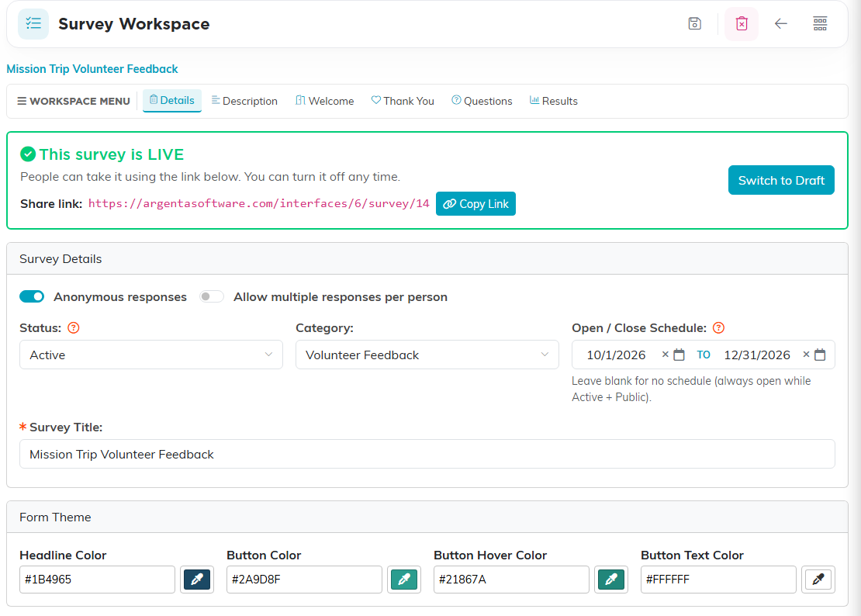Pick Button Text Color with eyedropper swatch

click(818, 580)
